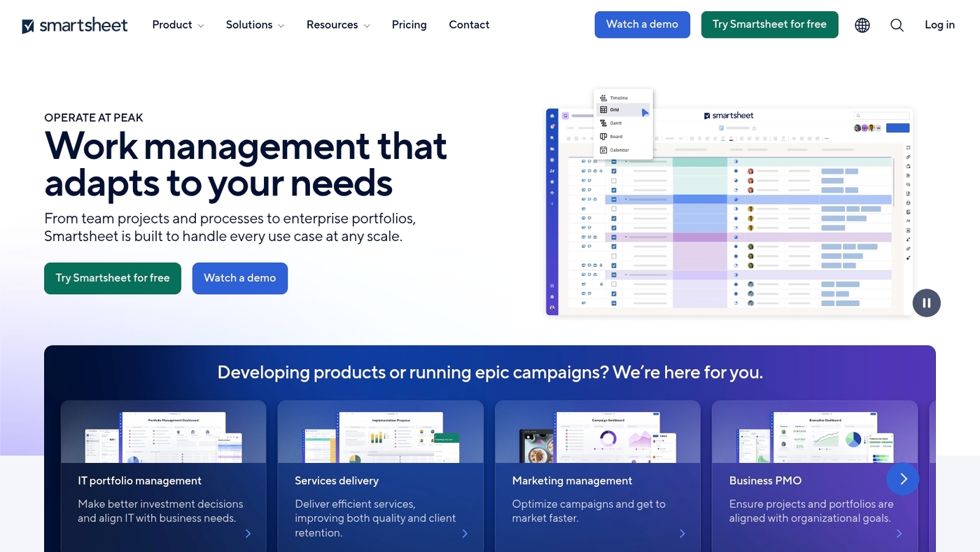Click the 'OPERATE AT PEAK' eyebrow text
The height and width of the screenshot is (552, 980).
click(x=94, y=118)
